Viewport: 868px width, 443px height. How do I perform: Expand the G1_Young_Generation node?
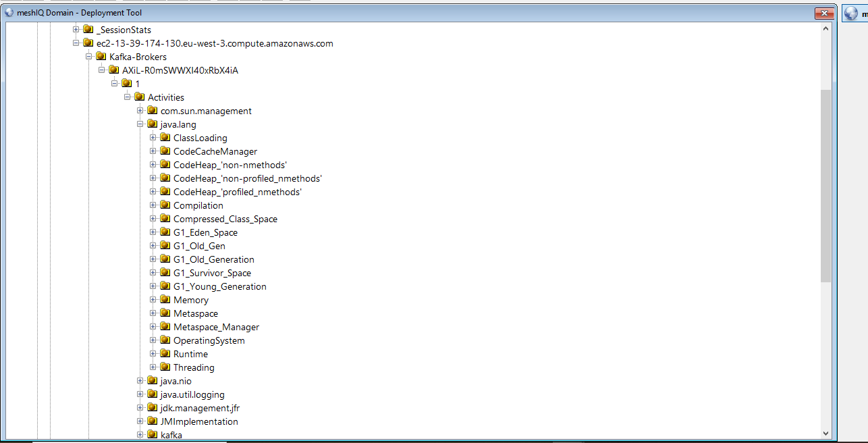point(153,286)
